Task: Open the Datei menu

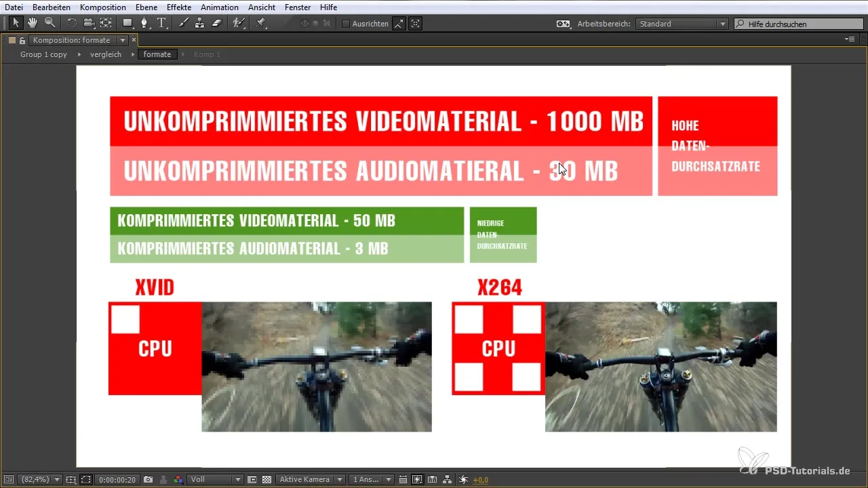Action: coord(14,7)
